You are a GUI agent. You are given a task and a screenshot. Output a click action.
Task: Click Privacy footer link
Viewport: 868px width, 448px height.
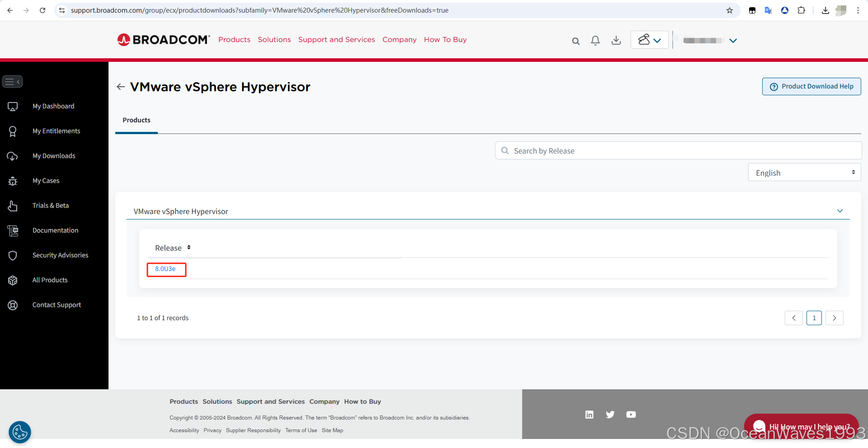212,430
